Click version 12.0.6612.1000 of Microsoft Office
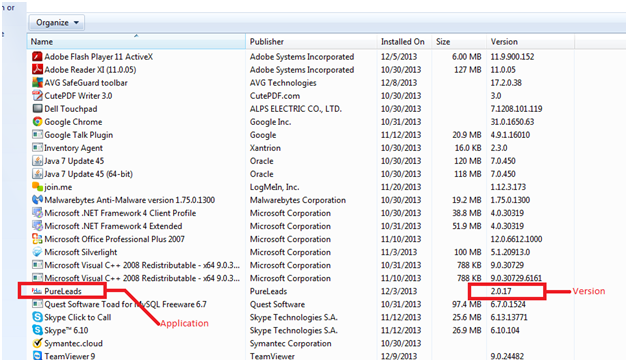 pyautogui.click(x=516, y=239)
